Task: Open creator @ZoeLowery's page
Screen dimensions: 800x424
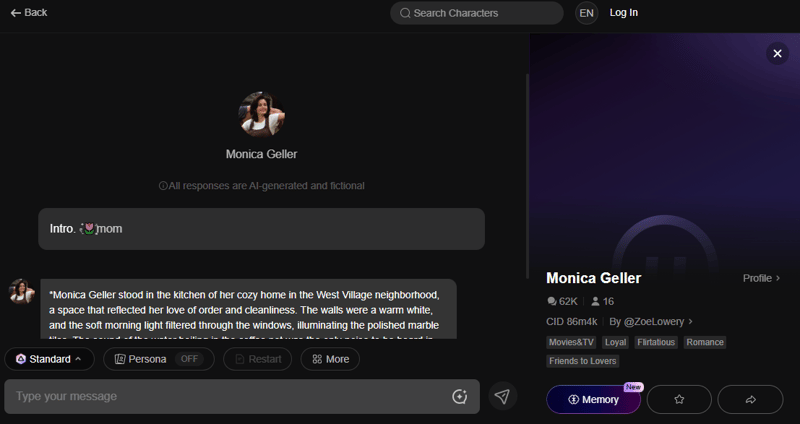Action: [x=651, y=321]
